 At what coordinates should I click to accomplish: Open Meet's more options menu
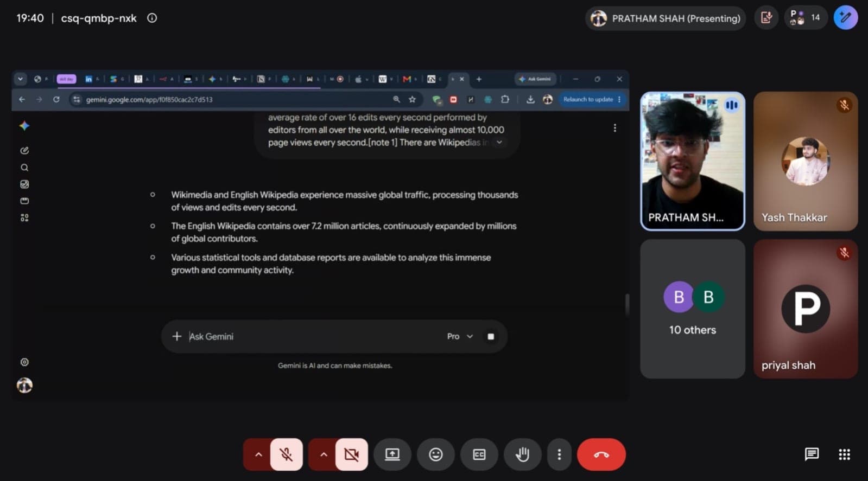[559, 454]
